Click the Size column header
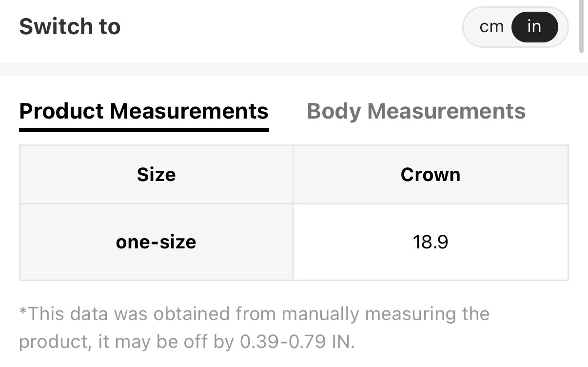Viewport: 588px width, 367px height. pyautogui.click(x=156, y=175)
